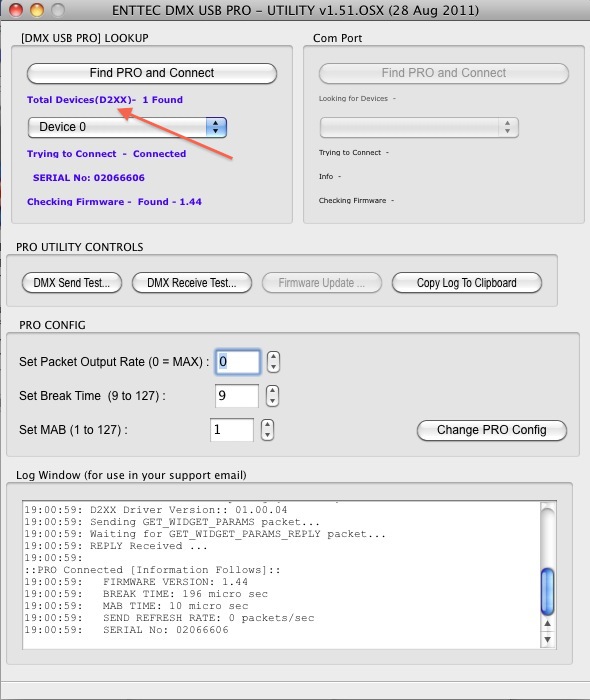Click the MAB value input field
Image resolution: width=590 pixels, height=700 pixels.
pyautogui.click(x=232, y=430)
